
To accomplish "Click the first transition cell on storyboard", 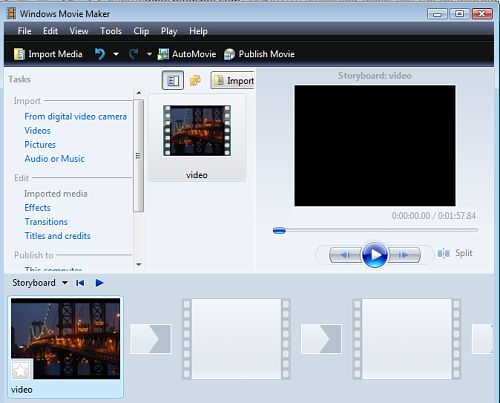I will pyautogui.click(x=151, y=339).
